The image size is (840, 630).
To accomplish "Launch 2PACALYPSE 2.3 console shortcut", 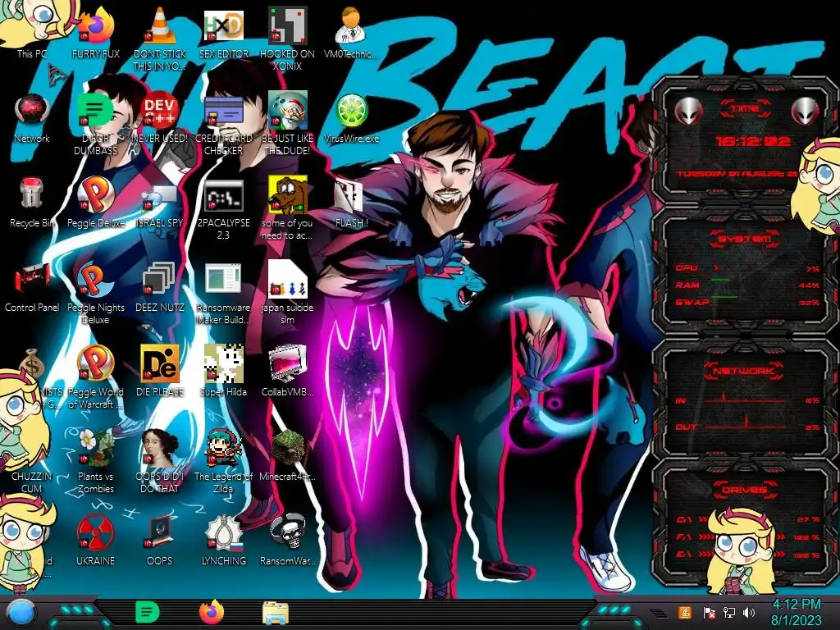I will (x=224, y=195).
